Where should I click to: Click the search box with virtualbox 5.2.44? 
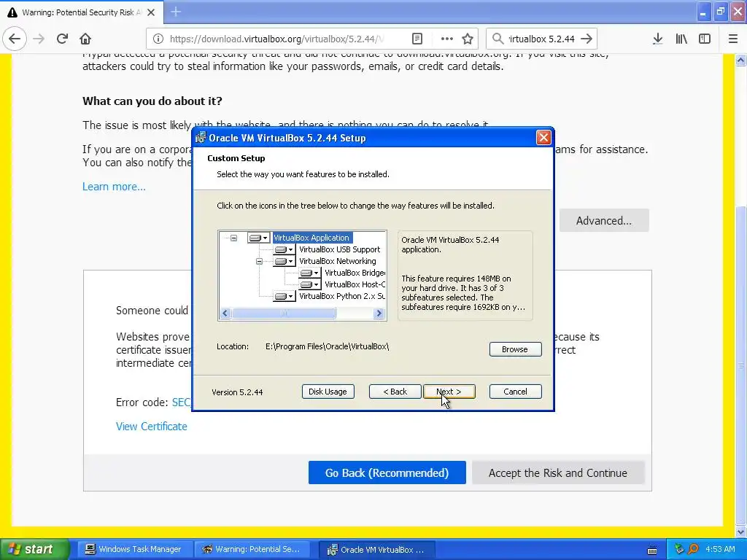click(x=541, y=39)
